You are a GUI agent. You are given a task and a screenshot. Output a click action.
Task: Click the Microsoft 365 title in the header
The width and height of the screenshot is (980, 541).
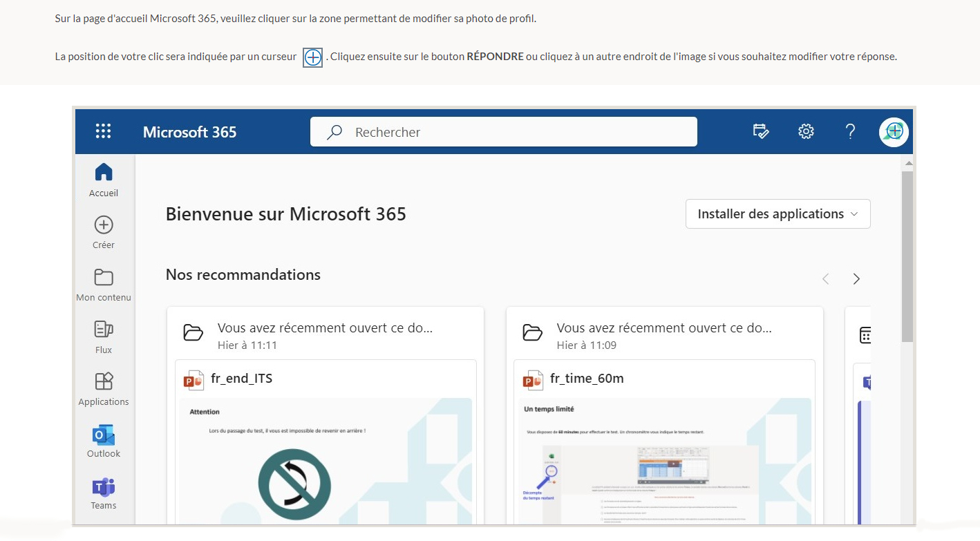pyautogui.click(x=189, y=132)
